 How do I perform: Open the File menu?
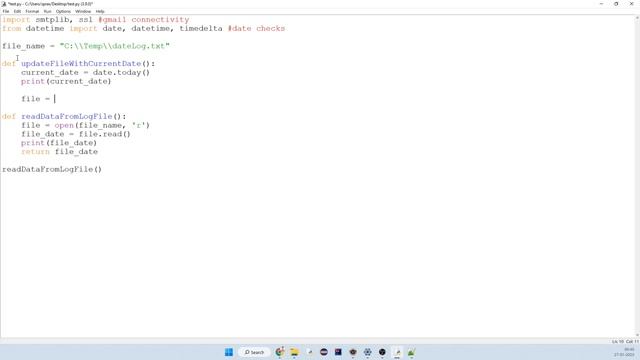click(6, 11)
